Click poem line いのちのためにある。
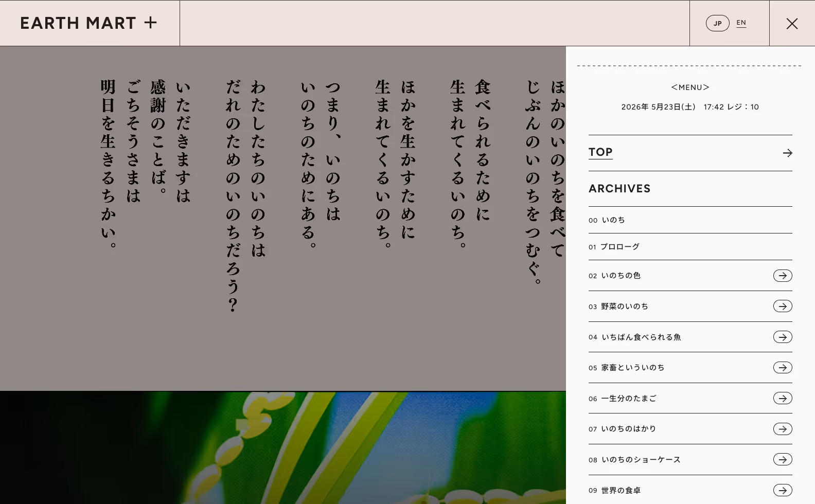This screenshot has height=504, width=815. (308, 164)
